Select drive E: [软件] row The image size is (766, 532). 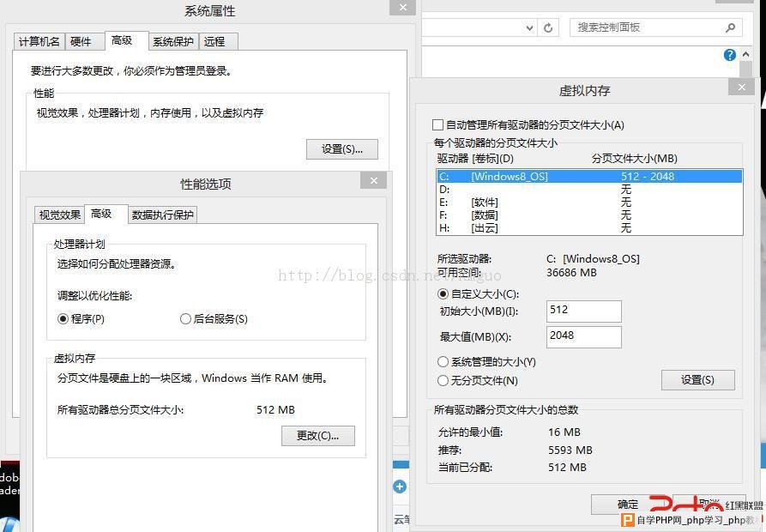click(589, 203)
